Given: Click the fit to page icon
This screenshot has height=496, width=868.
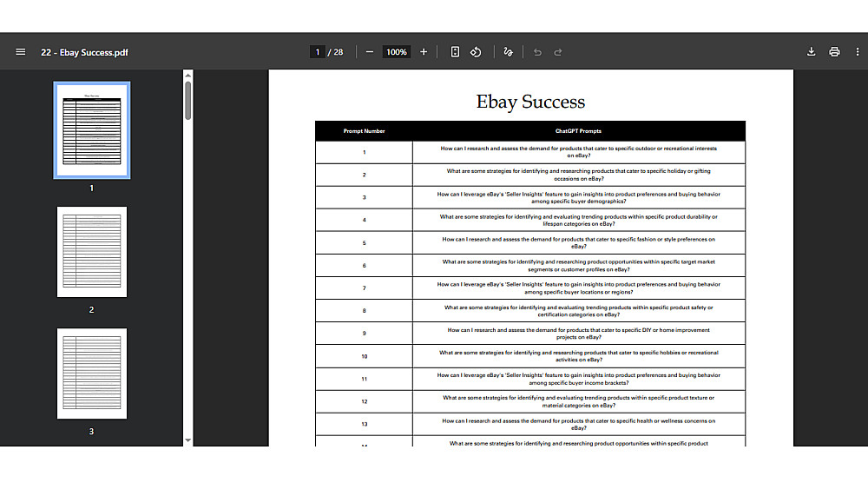Looking at the screenshot, I should click(x=455, y=52).
